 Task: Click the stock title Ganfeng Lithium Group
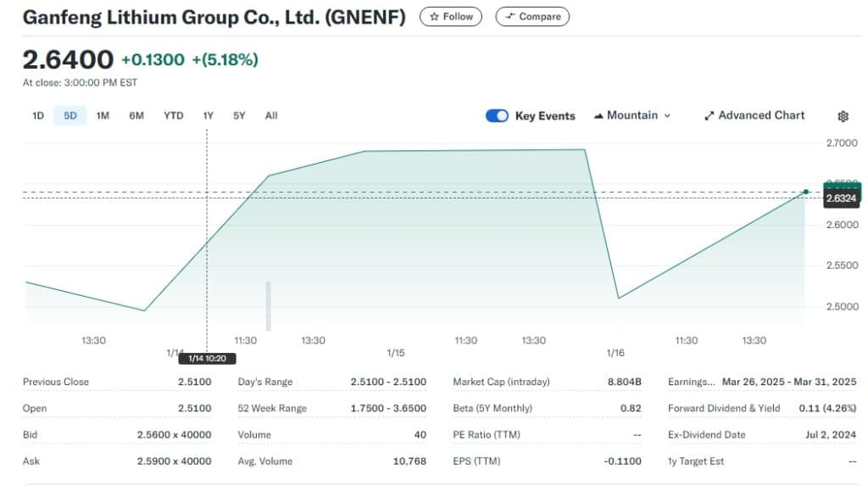tap(214, 17)
